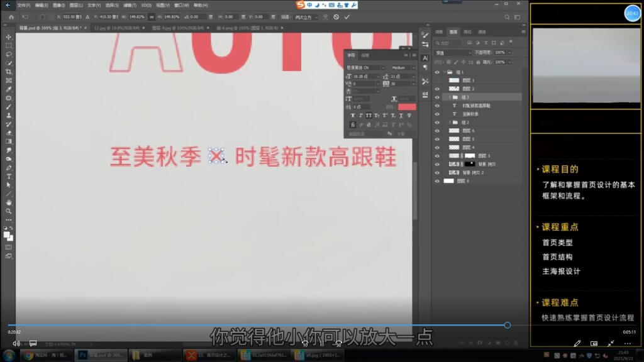644x362 pixels.
Task: Hide the 至美秋季 text layer
Action: pos(437,114)
